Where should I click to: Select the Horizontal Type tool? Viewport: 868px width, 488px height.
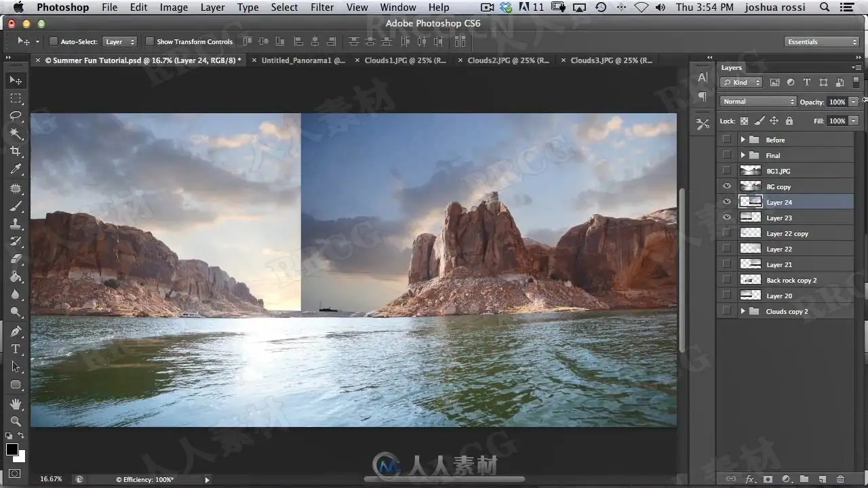(x=16, y=349)
